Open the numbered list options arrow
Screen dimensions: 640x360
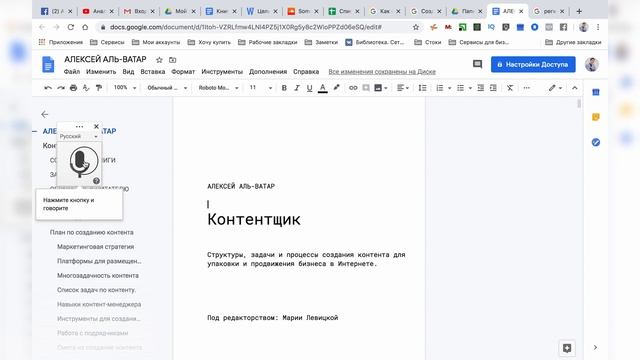449,88
